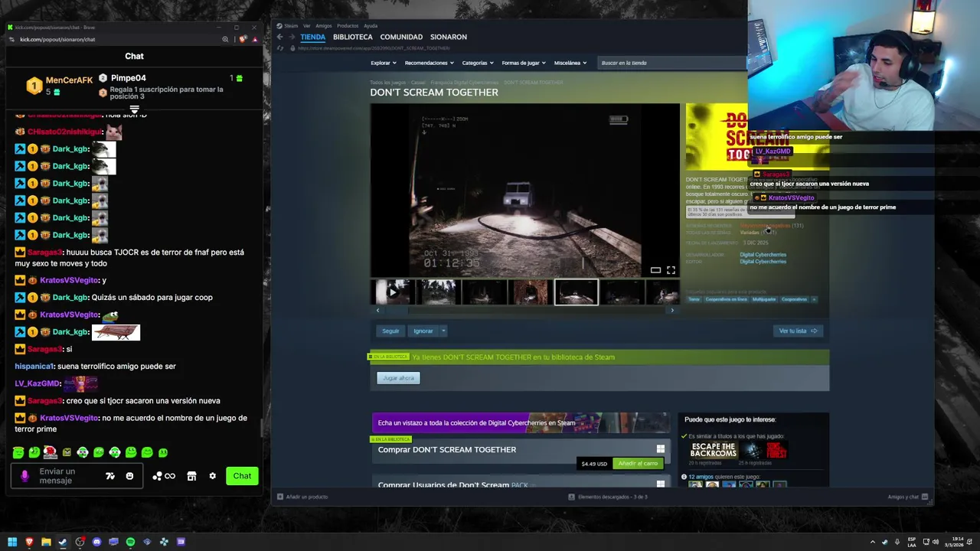Go forward with Steam forward arrow

pyautogui.click(x=291, y=37)
